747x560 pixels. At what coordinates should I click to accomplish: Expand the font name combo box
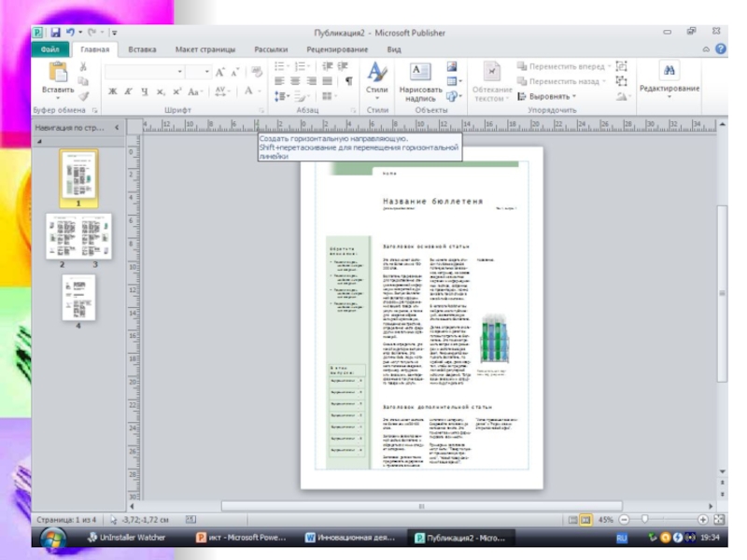[178, 72]
